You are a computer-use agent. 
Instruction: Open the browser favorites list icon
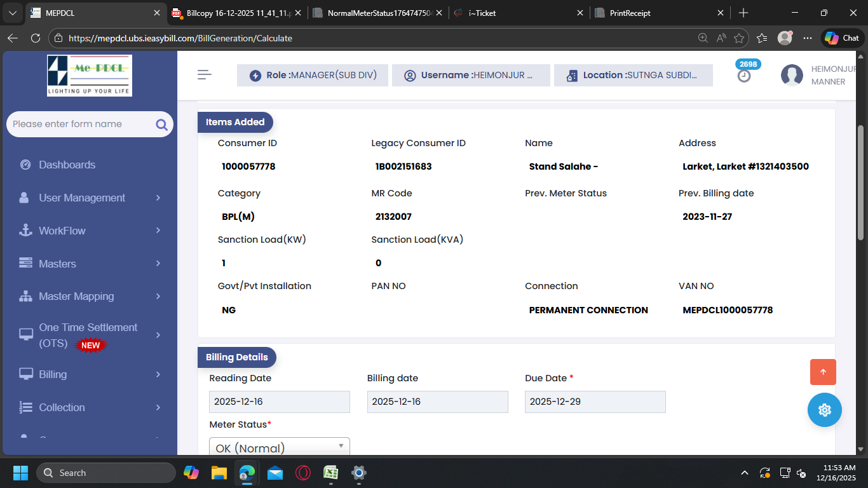(x=762, y=38)
